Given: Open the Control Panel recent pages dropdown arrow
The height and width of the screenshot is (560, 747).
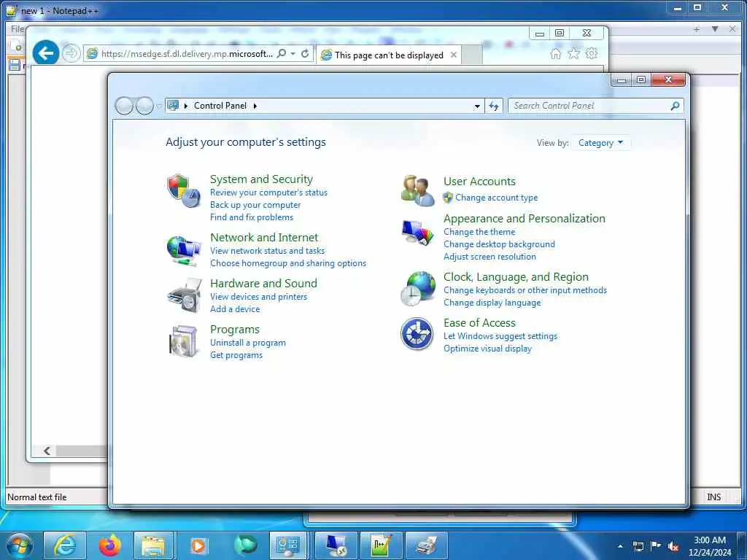Looking at the screenshot, I should coord(159,106).
